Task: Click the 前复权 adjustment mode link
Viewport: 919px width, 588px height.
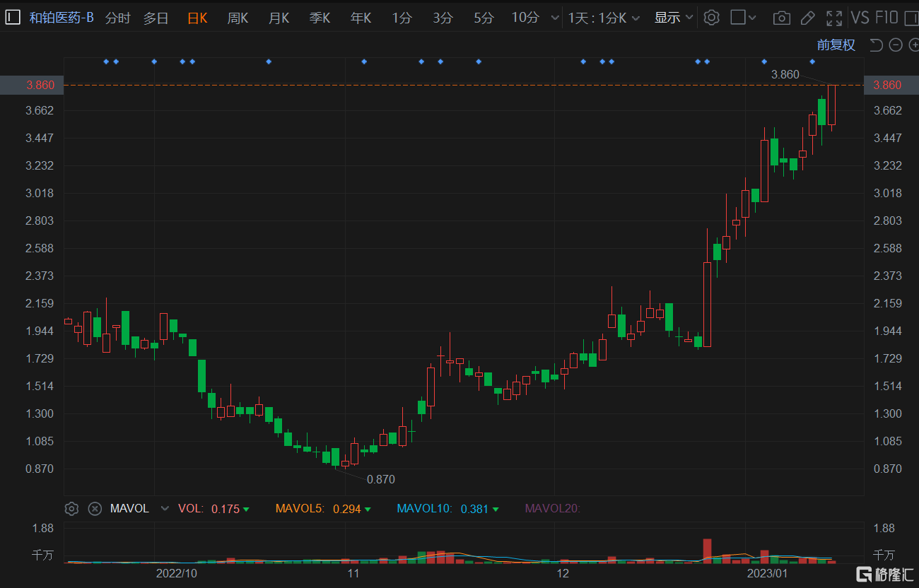Action: (836, 45)
